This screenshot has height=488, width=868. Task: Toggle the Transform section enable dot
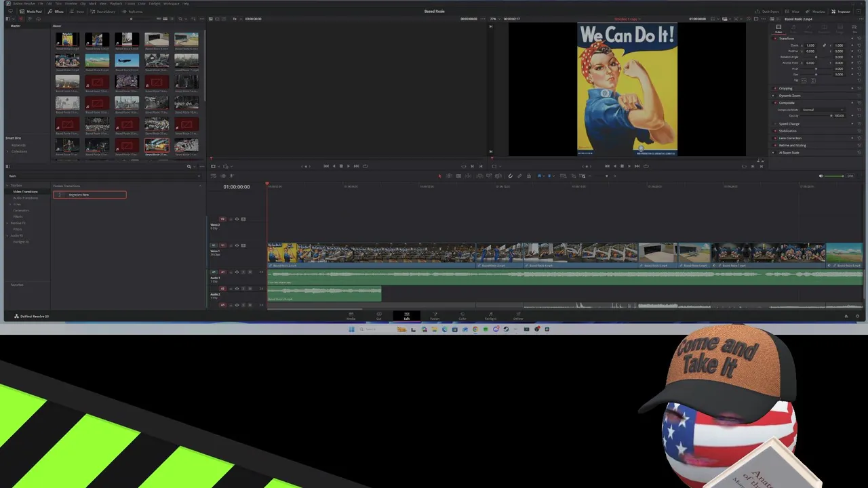click(x=775, y=39)
